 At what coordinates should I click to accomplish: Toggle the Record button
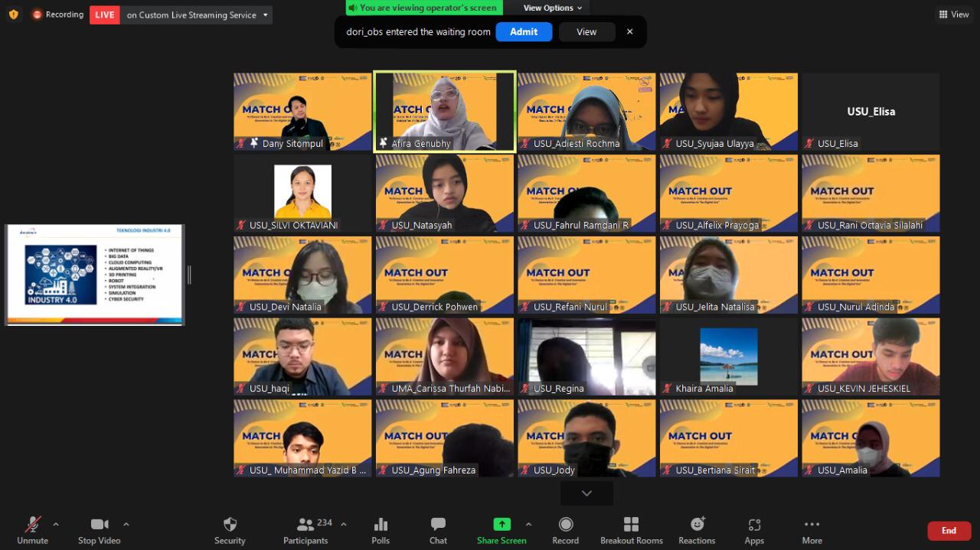(x=566, y=525)
